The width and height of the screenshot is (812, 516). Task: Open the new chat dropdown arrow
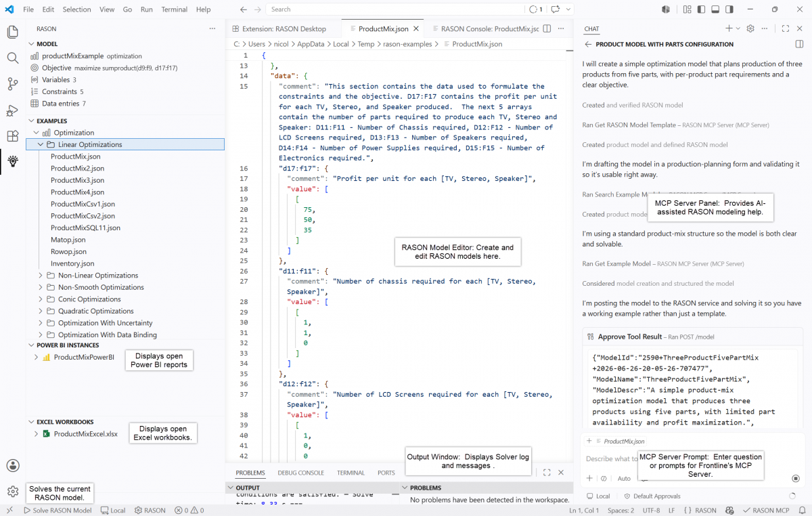click(x=737, y=28)
